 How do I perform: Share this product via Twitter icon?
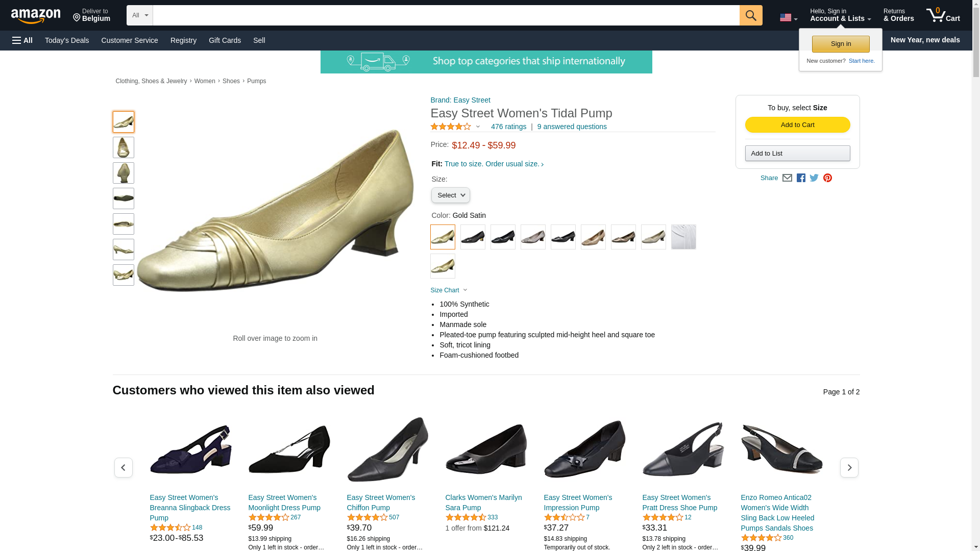(x=814, y=178)
